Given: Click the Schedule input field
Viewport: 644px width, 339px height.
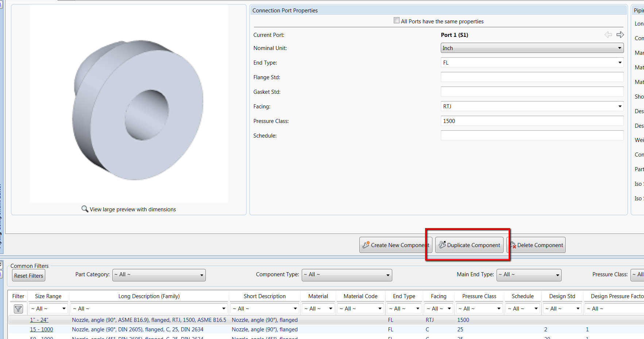Looking at the screenshot, I should coord(532,135).
